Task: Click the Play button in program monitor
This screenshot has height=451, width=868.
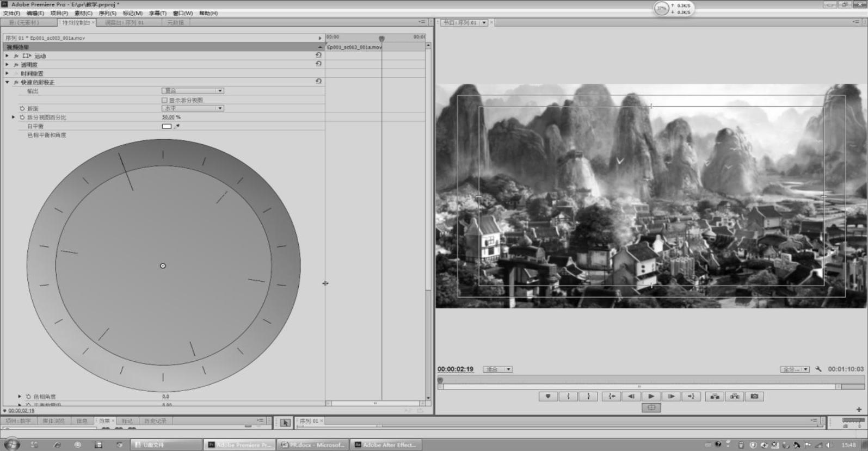Action: tap(651, 397)
